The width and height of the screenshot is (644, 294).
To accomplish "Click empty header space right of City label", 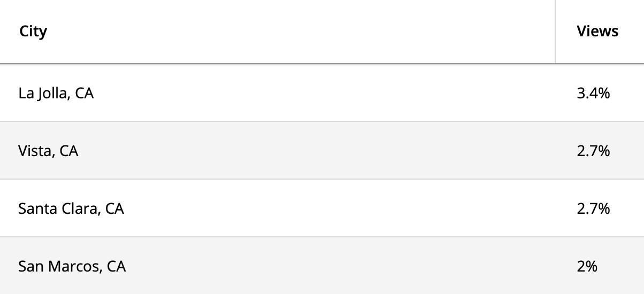I will (300, 32).
